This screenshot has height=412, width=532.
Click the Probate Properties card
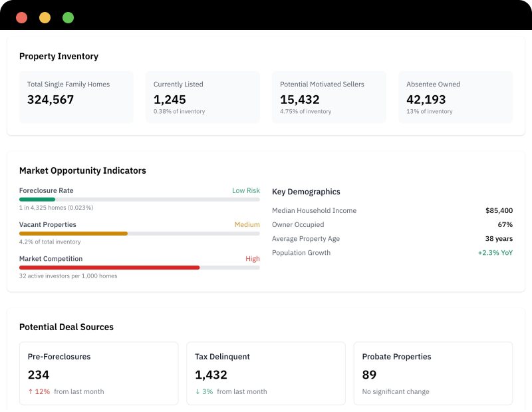434,373
